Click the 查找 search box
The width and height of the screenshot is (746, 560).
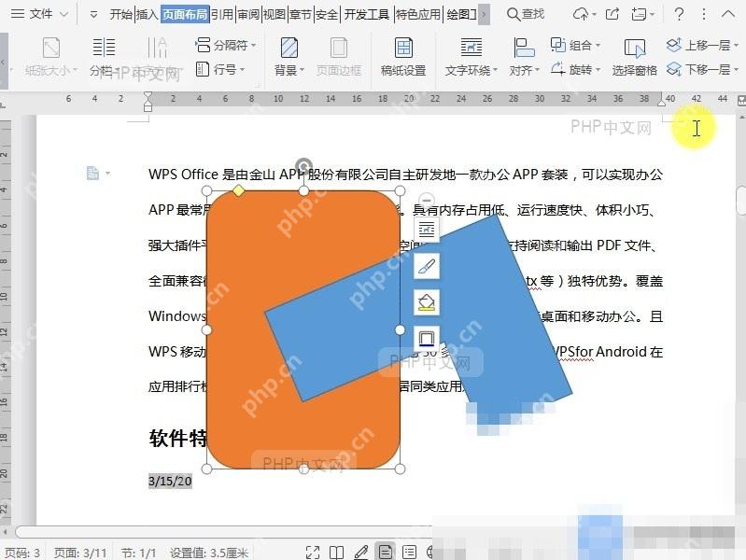pos(526,14)
